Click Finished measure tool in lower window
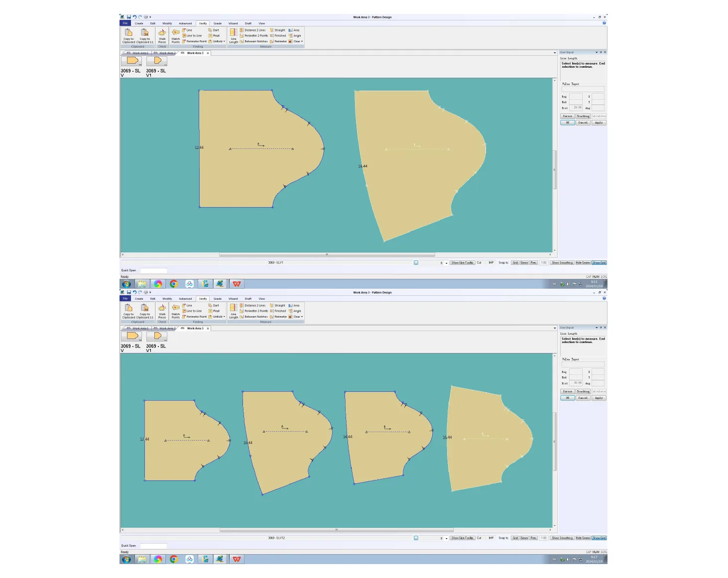The height and width of the screenshot is (578, 728). [x=278, y=311]
